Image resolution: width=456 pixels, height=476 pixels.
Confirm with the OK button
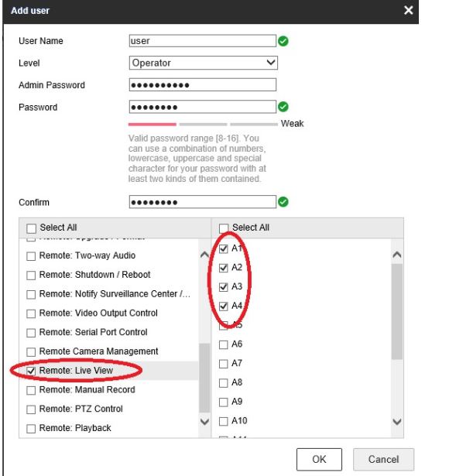pyautogui.click(x=319, y=459)
